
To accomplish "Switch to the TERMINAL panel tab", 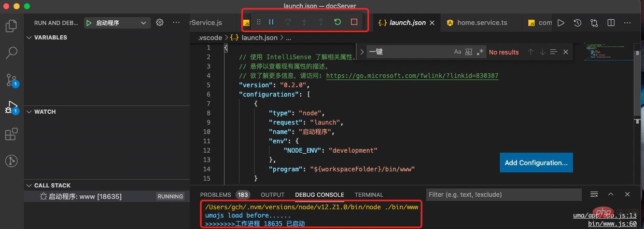I will click(x=369, y=195).
